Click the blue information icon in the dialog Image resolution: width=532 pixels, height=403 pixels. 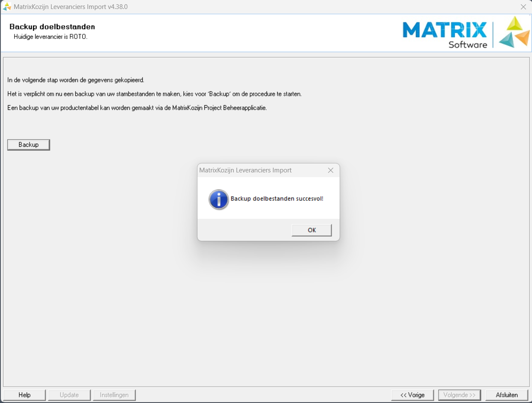(219, 199)
